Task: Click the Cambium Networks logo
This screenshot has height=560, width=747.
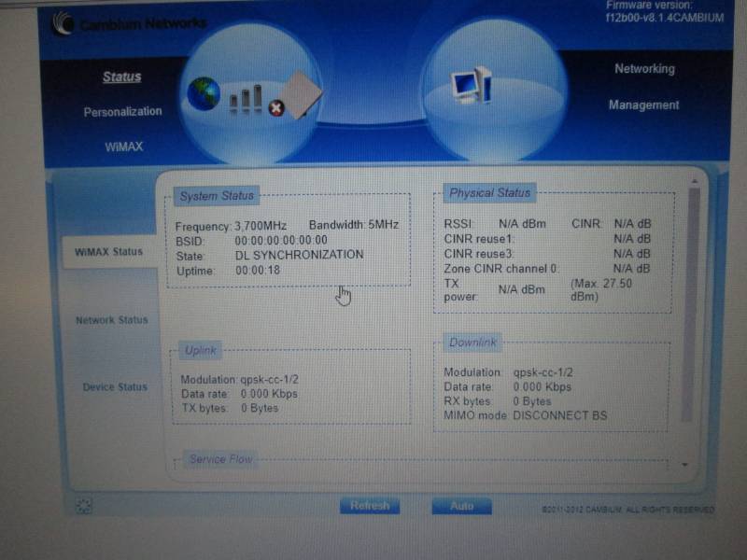Action: 130,22
